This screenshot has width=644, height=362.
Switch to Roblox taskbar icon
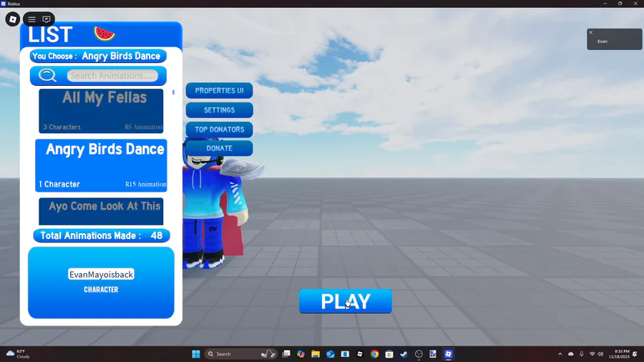449,354
